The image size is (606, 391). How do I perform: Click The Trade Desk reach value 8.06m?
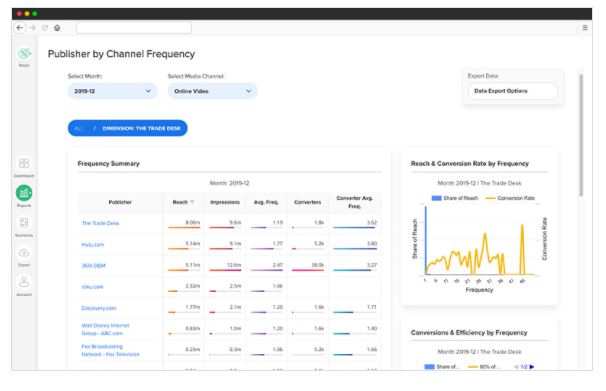tap(192, 223)
